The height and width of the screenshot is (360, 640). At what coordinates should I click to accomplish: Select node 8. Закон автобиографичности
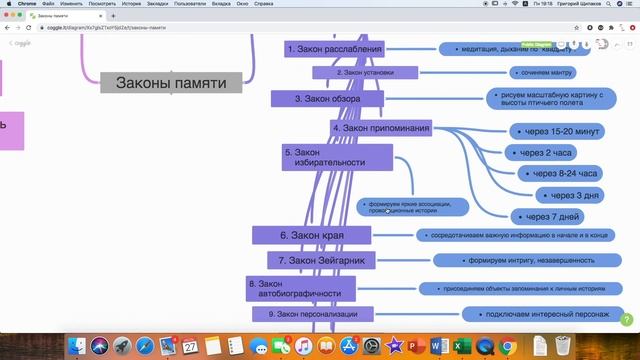coord(301,289)
